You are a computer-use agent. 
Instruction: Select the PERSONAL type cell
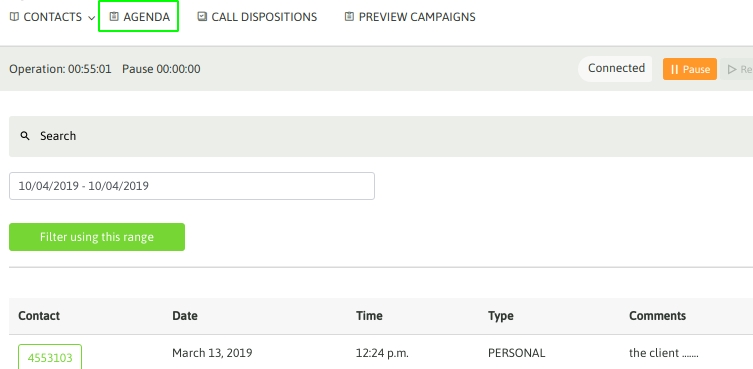coord(516,353)
